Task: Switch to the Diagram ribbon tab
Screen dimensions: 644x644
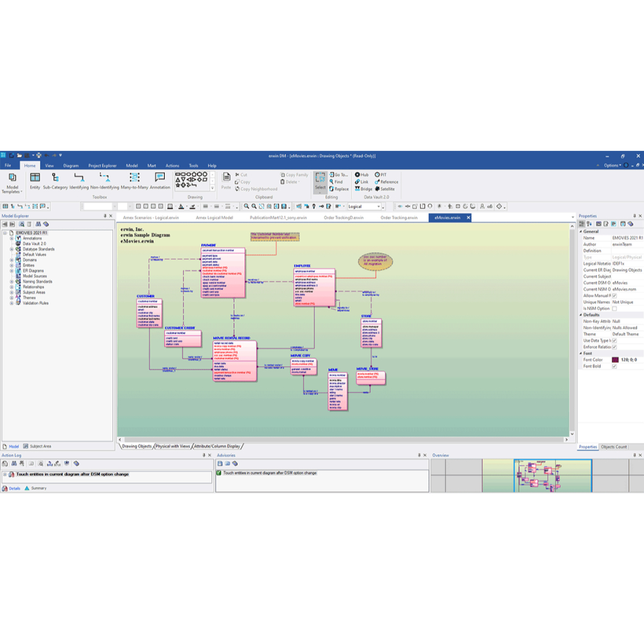Action: coord(70,165)
